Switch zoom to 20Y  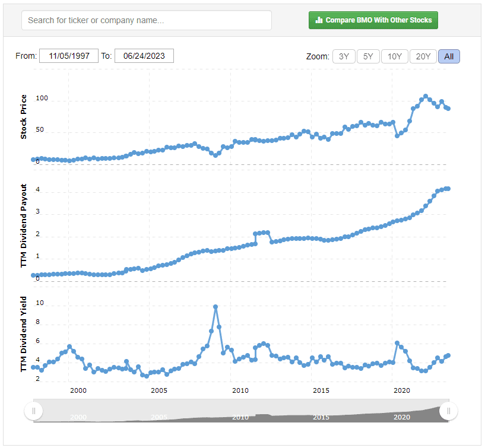tap(423, 56)
